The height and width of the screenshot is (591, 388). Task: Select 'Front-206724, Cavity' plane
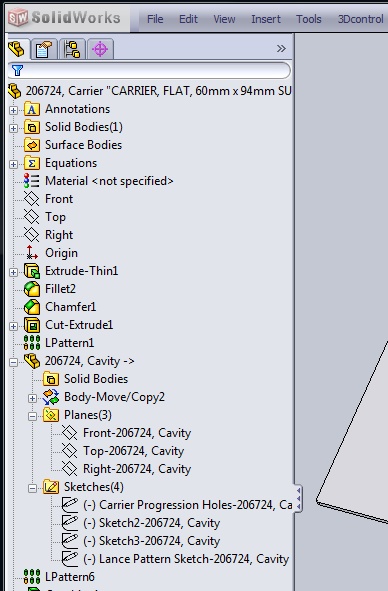(x=137, y=433)
